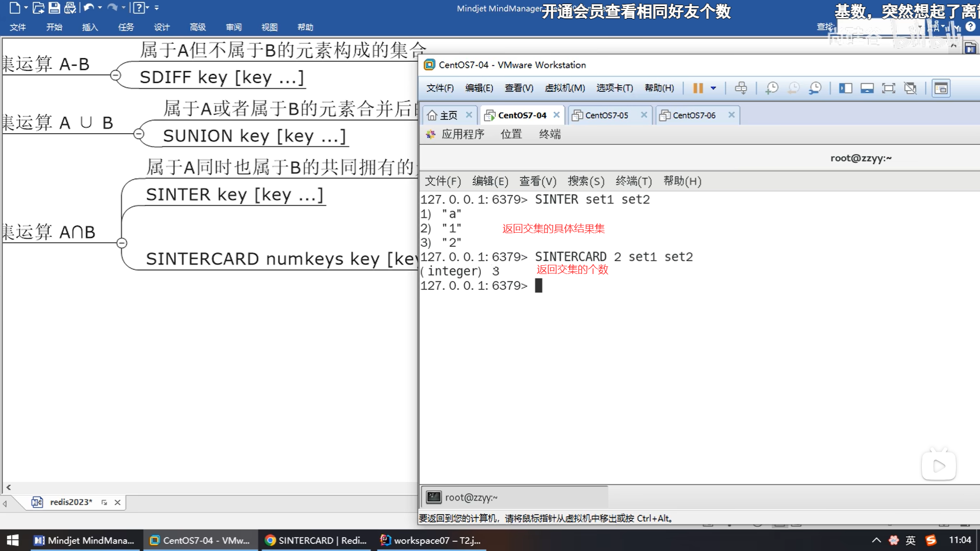980x551 pixels.
Task: Enter VMware full screen mode icon
Action: click(x=888, y=88)
